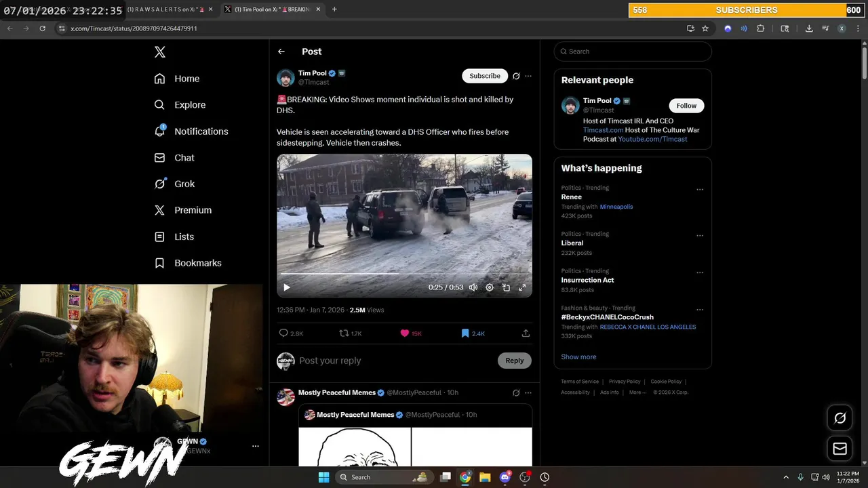
Task: Open Windows Start menu
Action: pos(323,477)
